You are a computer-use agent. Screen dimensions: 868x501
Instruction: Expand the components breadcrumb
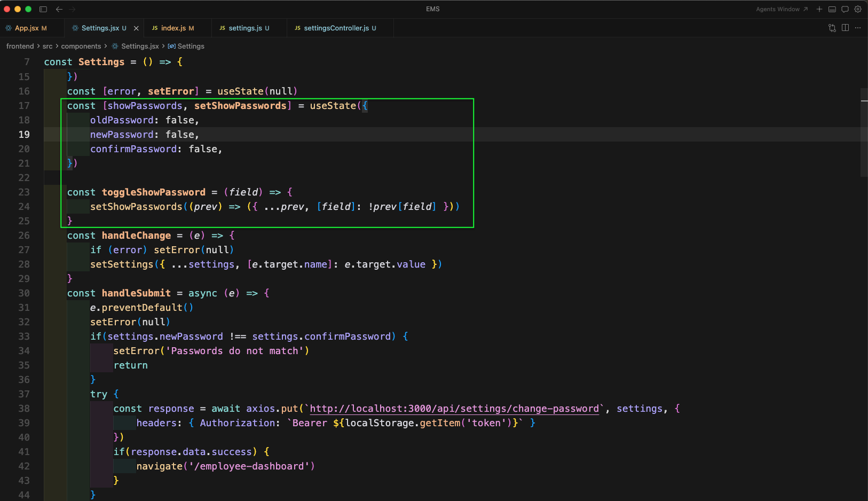81,46
